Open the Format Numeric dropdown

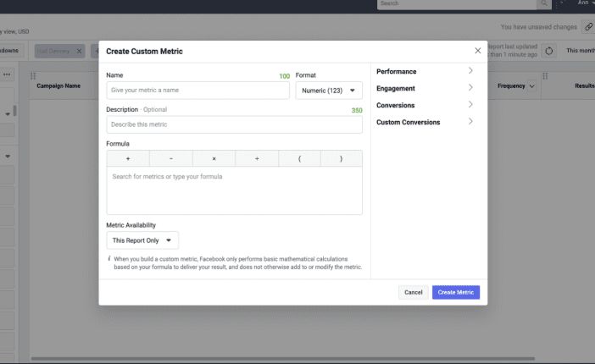[329, 90]
